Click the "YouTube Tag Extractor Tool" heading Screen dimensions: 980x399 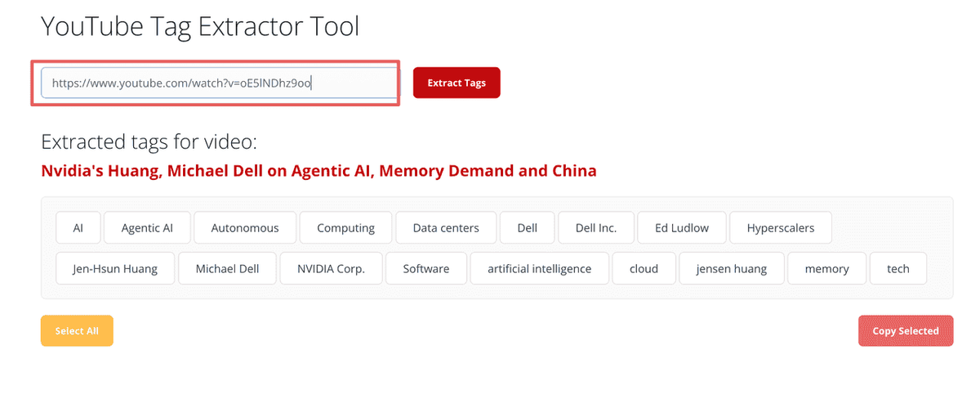click(200, 26)
